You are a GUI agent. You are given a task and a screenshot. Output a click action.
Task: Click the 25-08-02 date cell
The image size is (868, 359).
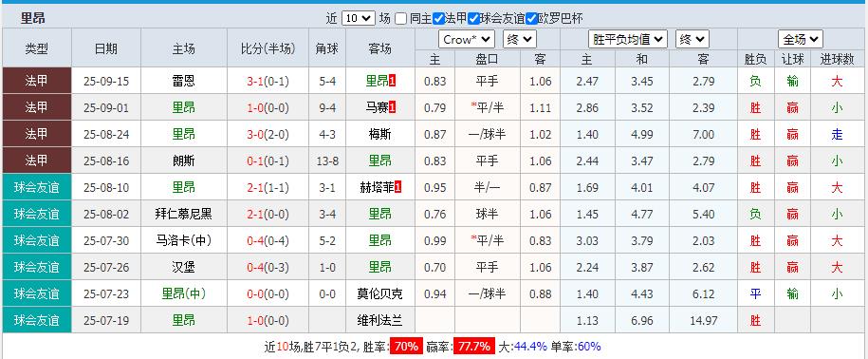(x=105, y=215)
